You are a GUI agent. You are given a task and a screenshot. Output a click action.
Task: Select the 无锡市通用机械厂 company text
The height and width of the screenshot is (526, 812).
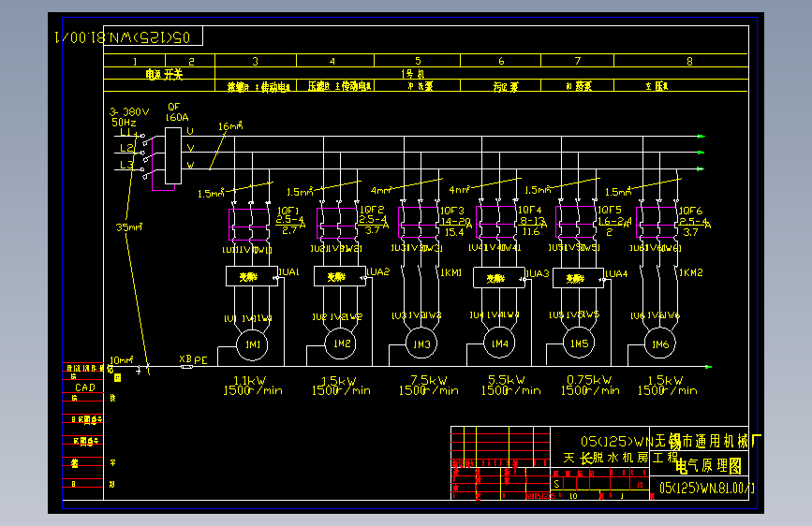(707, 441)
